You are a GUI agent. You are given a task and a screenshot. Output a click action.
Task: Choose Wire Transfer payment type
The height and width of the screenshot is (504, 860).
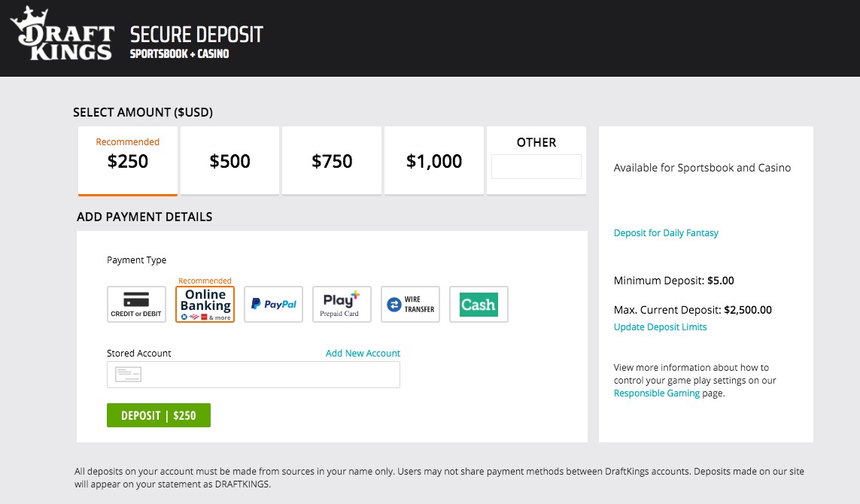point(410,305)
